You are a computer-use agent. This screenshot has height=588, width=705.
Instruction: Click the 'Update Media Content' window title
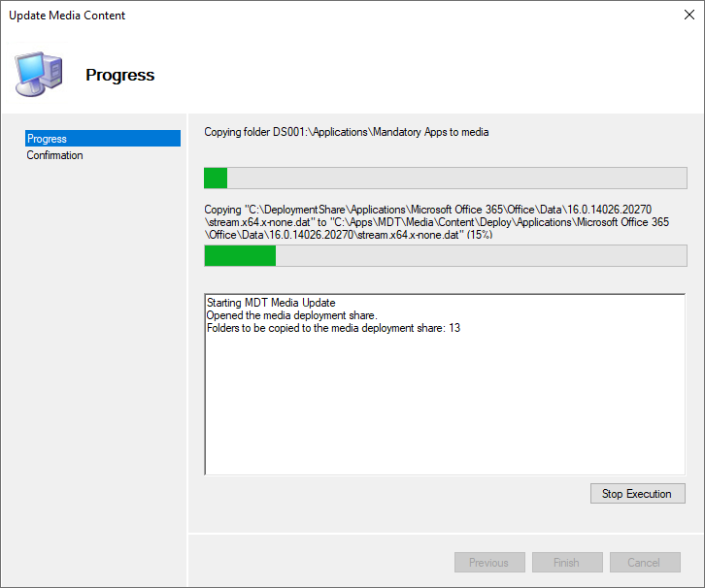67,16
